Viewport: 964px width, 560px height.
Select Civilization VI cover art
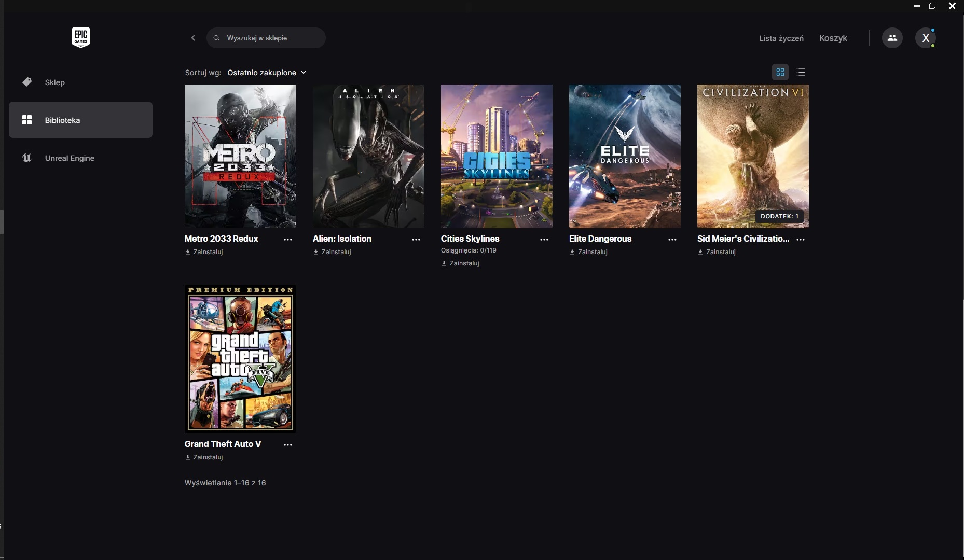click(x=753, y=156)
